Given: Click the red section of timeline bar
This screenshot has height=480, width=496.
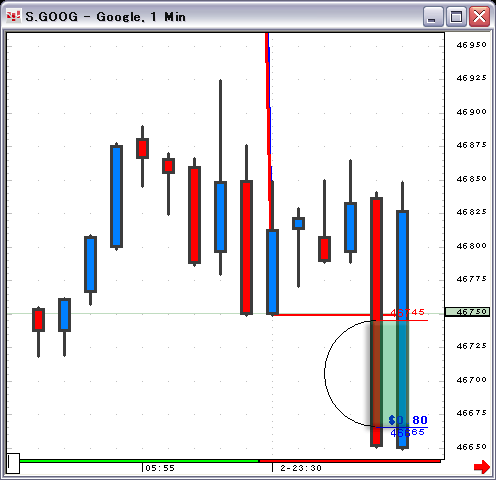Looking at the screenshot, I should [350, 461].
